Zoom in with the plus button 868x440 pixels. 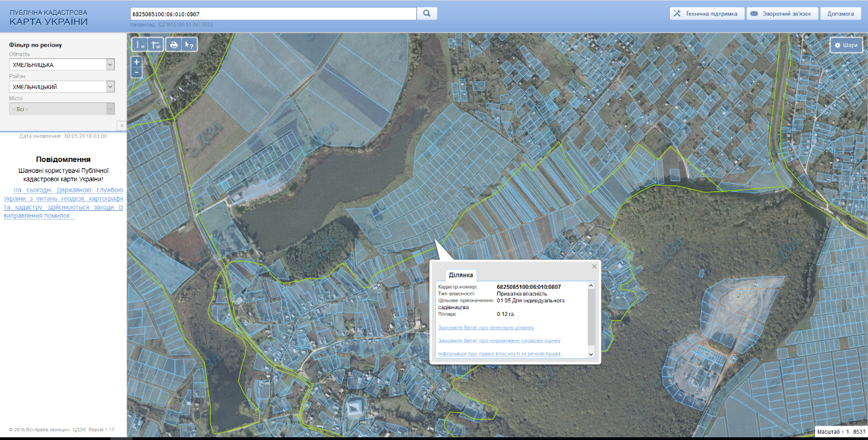tap(136, 62)
